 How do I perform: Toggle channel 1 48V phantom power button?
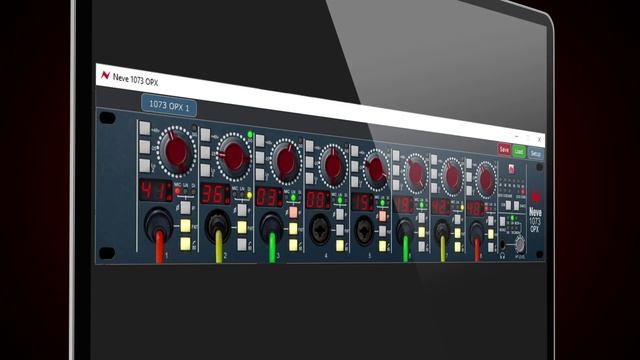[x=144, y=128]
